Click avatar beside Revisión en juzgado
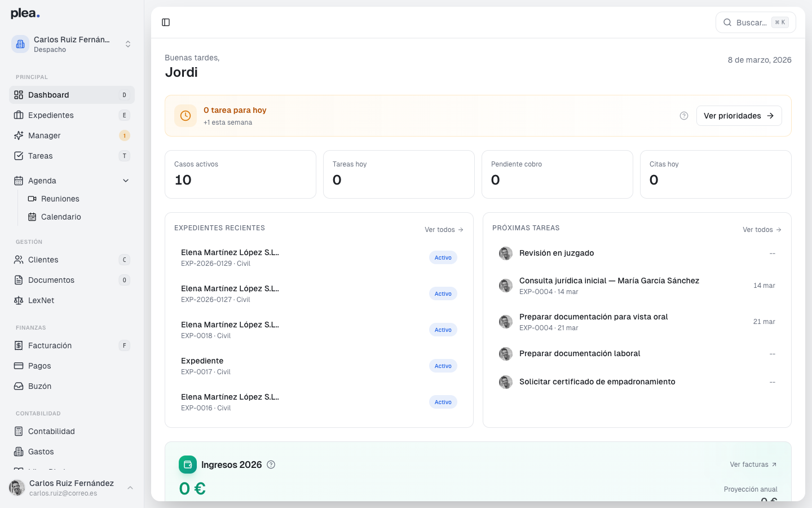Image resolution: width=812 pixels, height=508 pixels. pyautogui.click(x=506, y=253)
